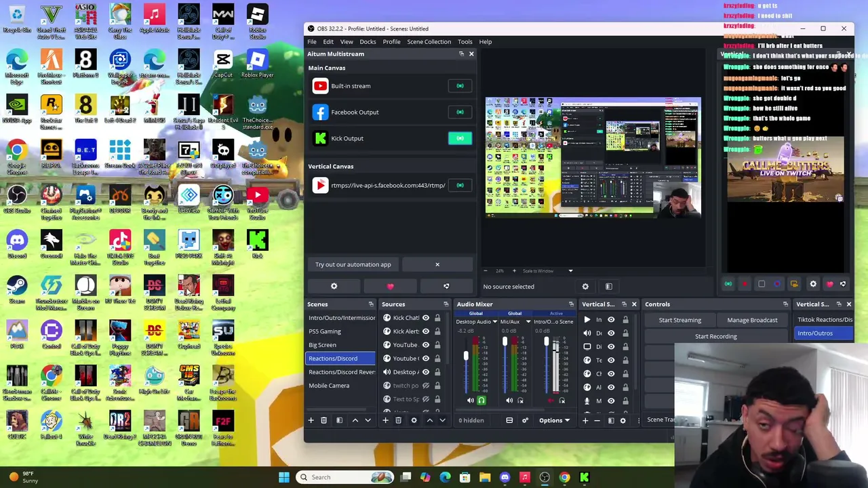Image resolution: width=868 pixels, height=488 pixels.
Task: Click the Aitum logo button in Multistream dock
Action: coord(446,286)
